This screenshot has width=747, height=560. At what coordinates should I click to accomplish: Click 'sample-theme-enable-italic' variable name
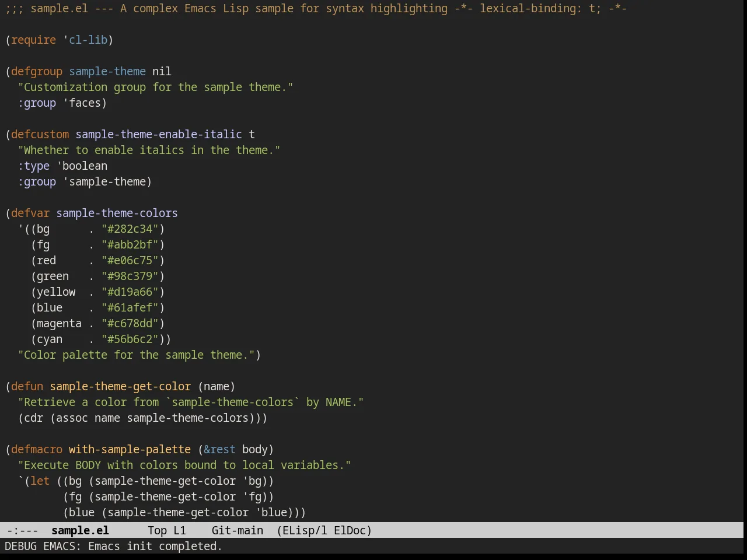[x=159, y=134]
